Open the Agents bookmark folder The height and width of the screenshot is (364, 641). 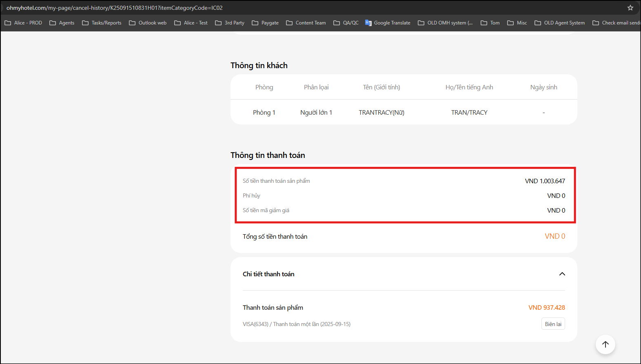click(x=62, y=23)
